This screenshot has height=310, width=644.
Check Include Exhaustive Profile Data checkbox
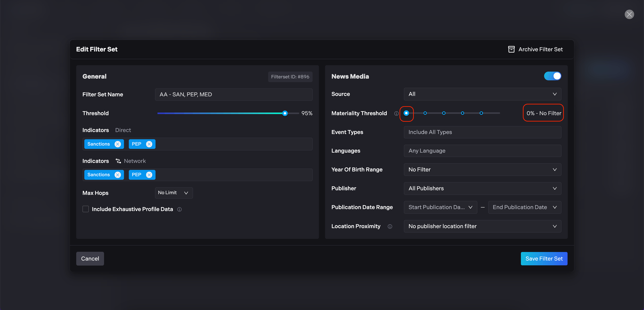85,209
